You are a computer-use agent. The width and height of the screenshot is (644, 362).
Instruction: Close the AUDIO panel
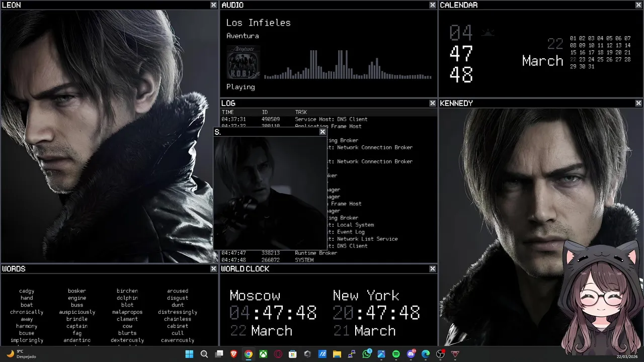point(433,5)
